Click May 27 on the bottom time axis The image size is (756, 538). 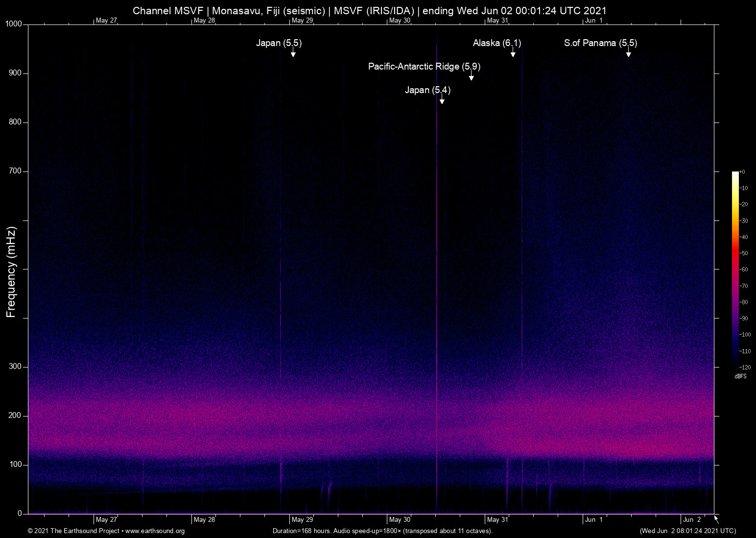(x=107, y=520)
